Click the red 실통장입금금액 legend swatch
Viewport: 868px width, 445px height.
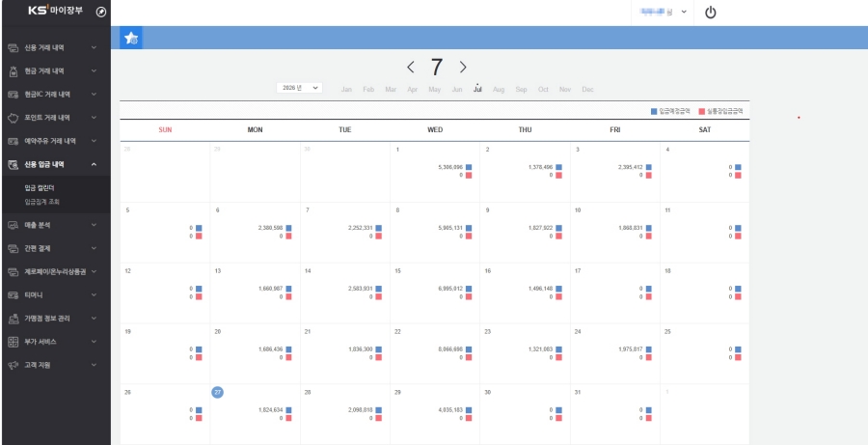click(x=702, y=111)
